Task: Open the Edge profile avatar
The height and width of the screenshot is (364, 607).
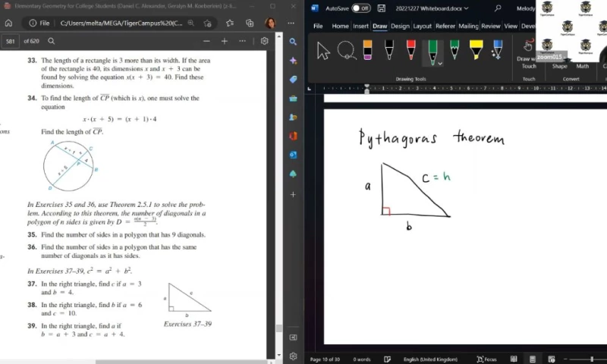Action: tap(270, 24)
